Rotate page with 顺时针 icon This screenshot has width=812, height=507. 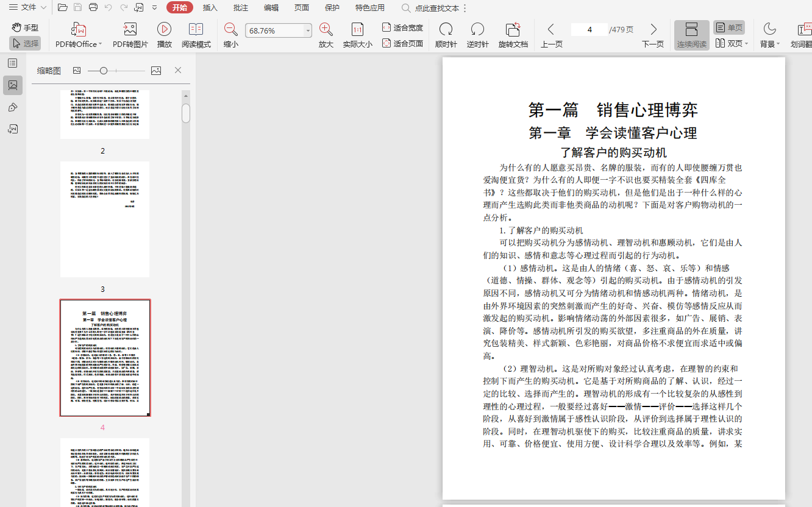[446, 29]
